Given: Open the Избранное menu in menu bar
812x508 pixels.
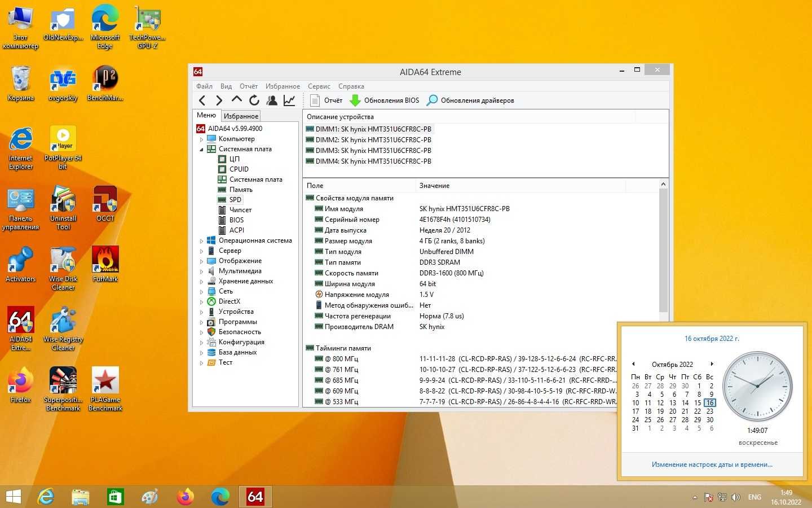Looking at the screenshot, I should coord(283,86).
